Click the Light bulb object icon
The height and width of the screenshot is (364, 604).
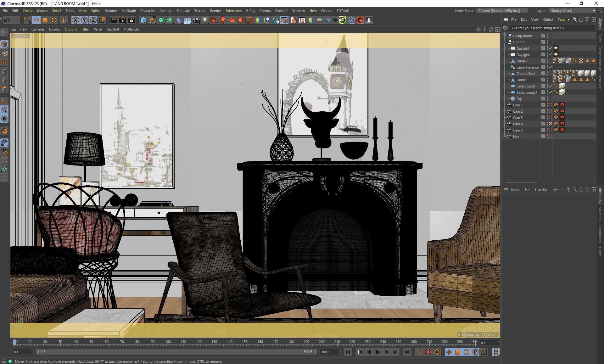205,20
